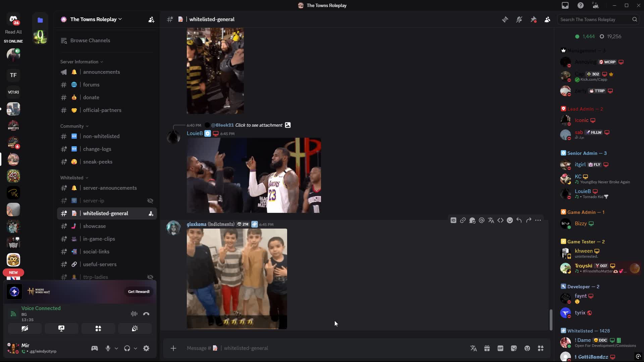Switch to the showcase channel

(x=95, y=226)
